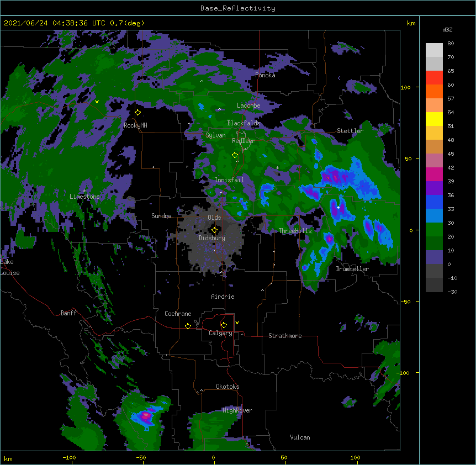The image size is (476, 465).
Task: Click the Cochrane label
Action: coord(178,314)
